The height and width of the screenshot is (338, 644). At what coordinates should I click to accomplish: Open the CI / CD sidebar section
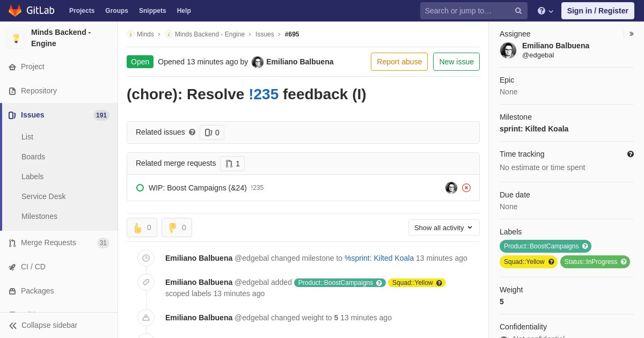(33, 267)
